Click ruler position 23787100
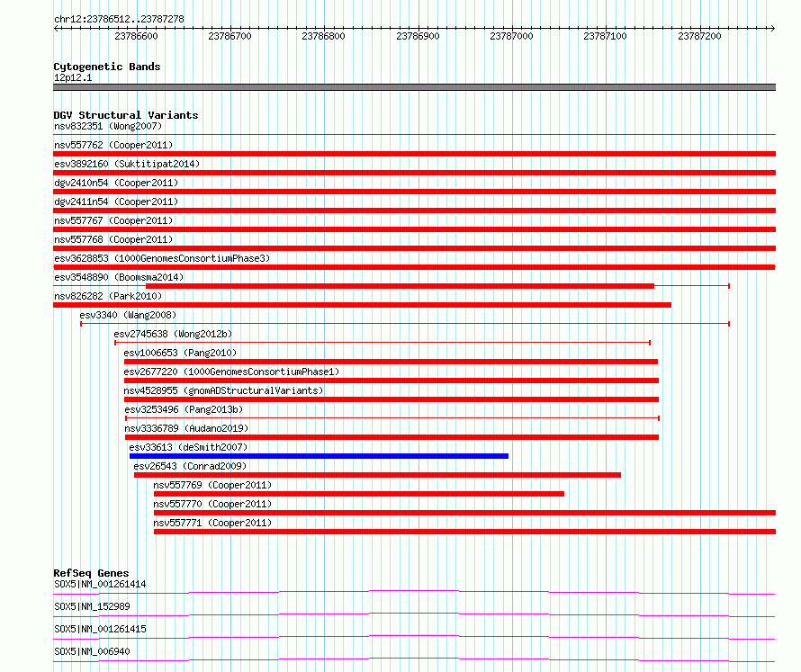The width and height of the screenshot is (801, 672). [606, 36]
